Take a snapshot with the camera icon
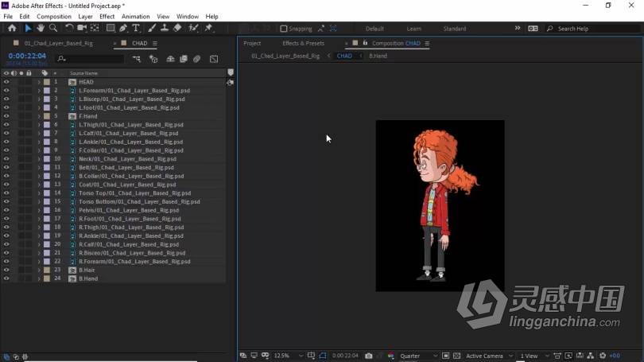This screenshot has height=362, width=644. (369, 356)
